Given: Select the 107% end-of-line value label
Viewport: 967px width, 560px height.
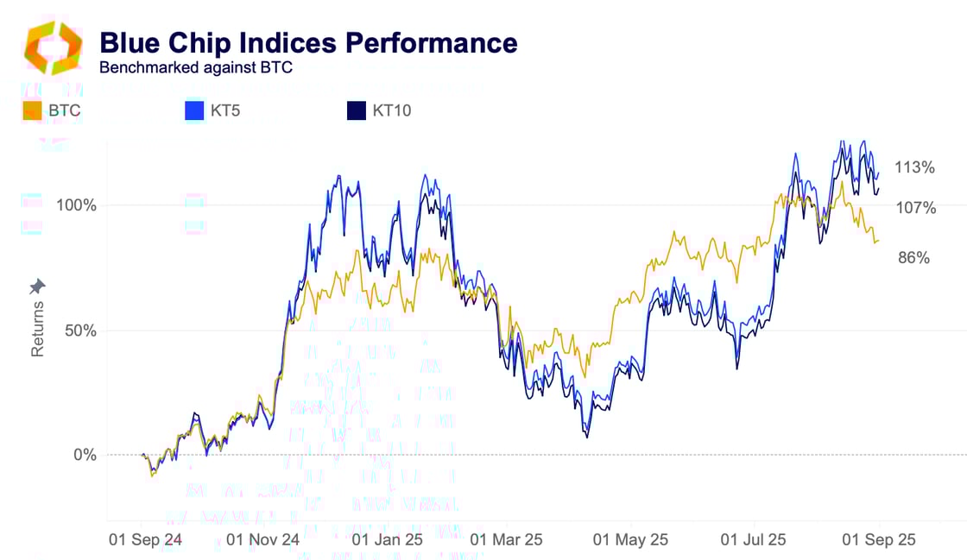Looking at the screenshot, I should [914, 208].
